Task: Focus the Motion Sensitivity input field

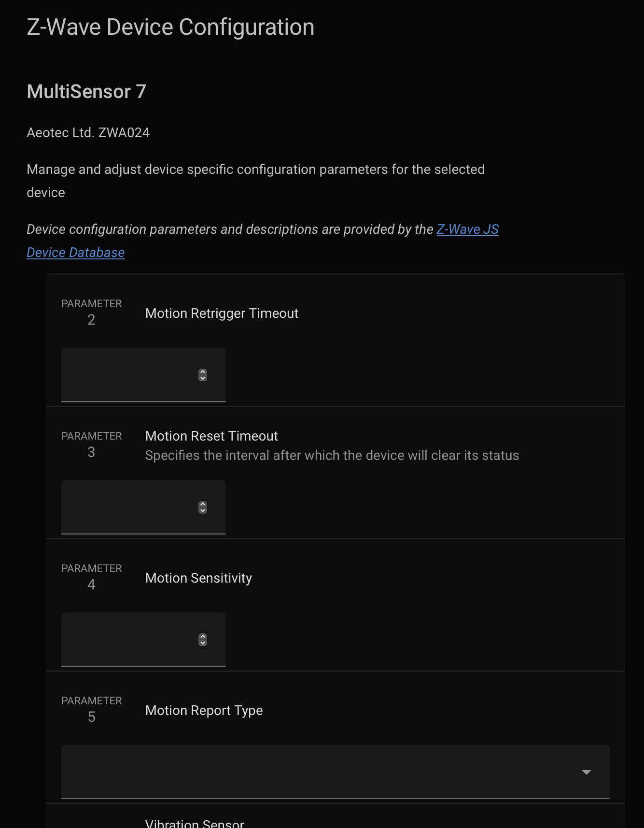Action: (143, 640)
